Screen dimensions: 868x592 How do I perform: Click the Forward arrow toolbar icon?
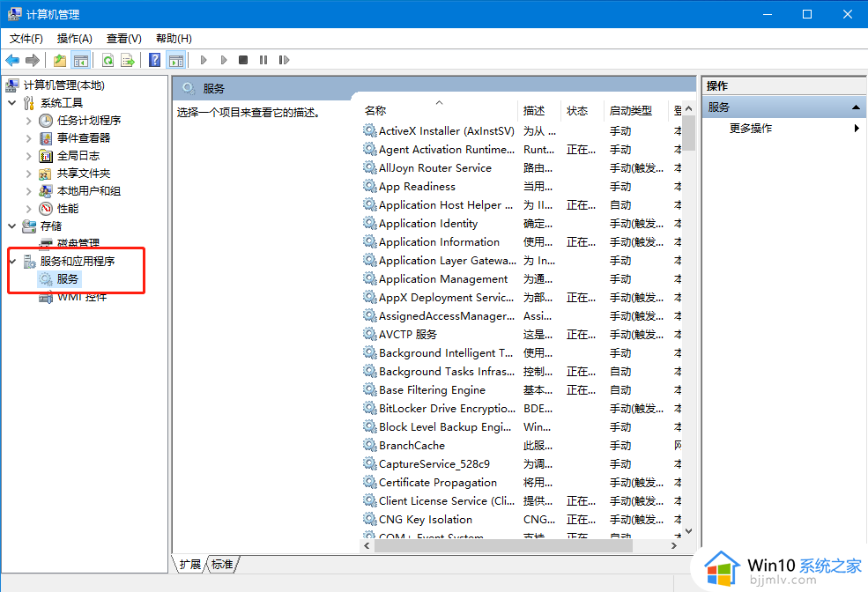click(33, 60)
